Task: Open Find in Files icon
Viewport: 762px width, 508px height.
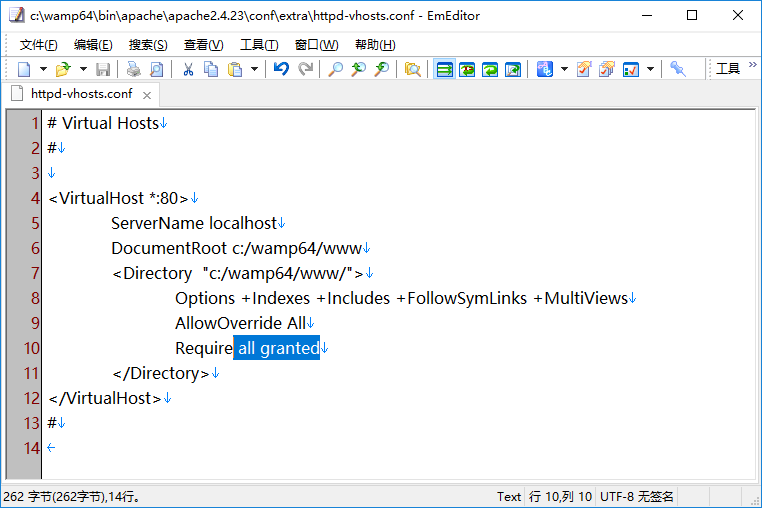Action: tap(412, 70)
